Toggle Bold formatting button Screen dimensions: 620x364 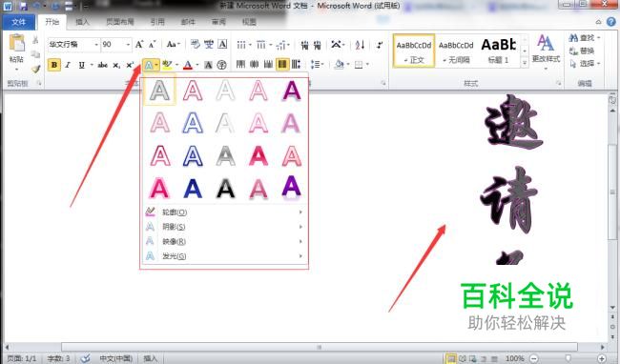pos(54,65)
